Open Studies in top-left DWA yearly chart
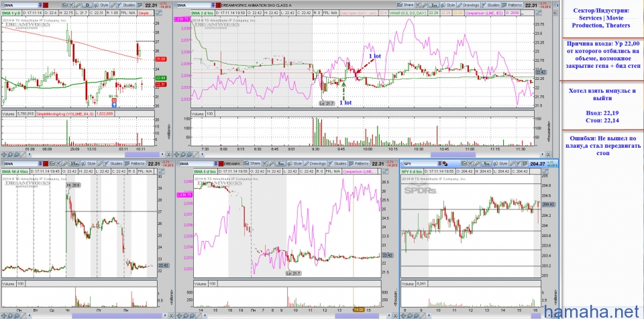The width and height of the screenshot is (644, 319). (x=129, y=5)
